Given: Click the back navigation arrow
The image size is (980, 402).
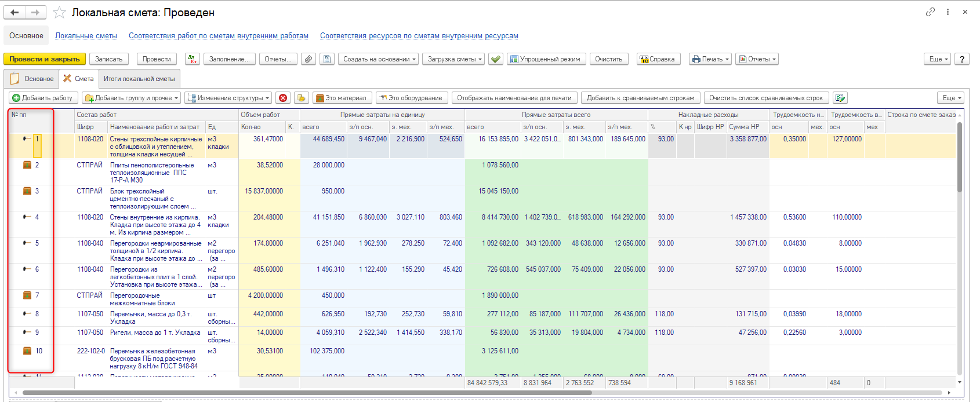Looking at the screenshot, I should tap(15, 12).
